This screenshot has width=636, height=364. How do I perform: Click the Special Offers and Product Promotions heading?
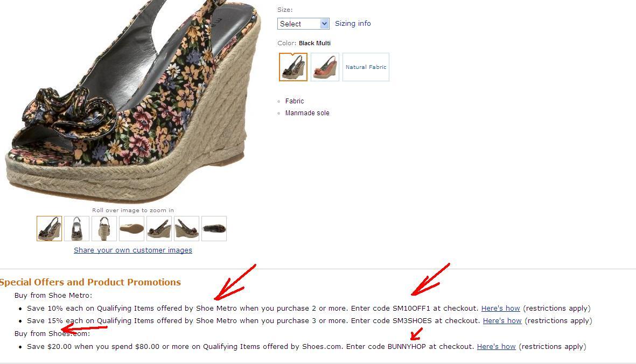point(90,282)
